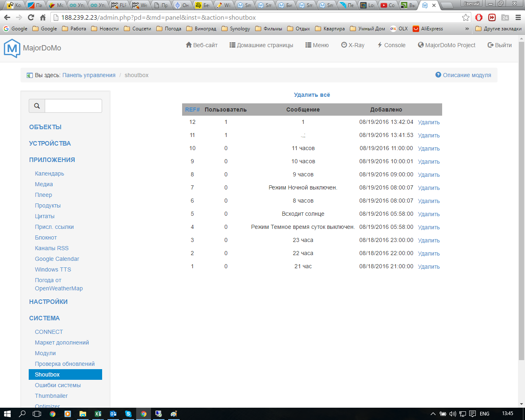Expand the ОБЪЕКТЫ sidebar section

click(x=45, y=127)
